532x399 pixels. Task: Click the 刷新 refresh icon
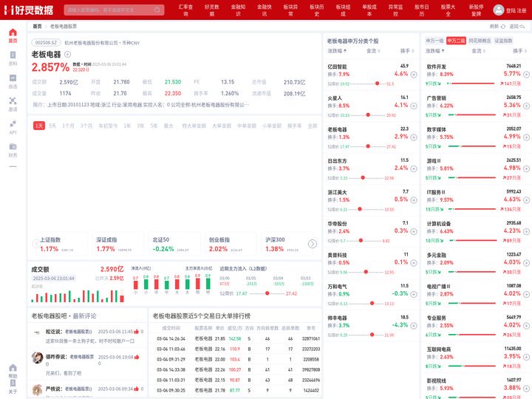[x=503, y=26]
